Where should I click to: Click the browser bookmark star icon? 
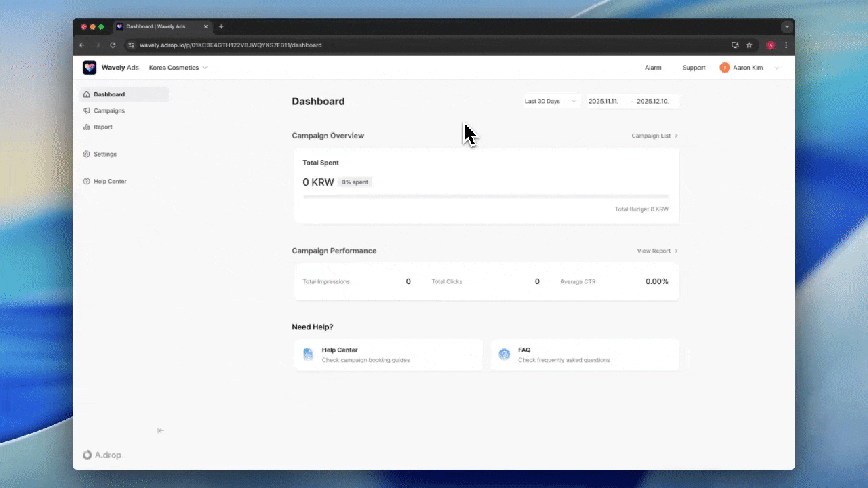click(749, 45)
